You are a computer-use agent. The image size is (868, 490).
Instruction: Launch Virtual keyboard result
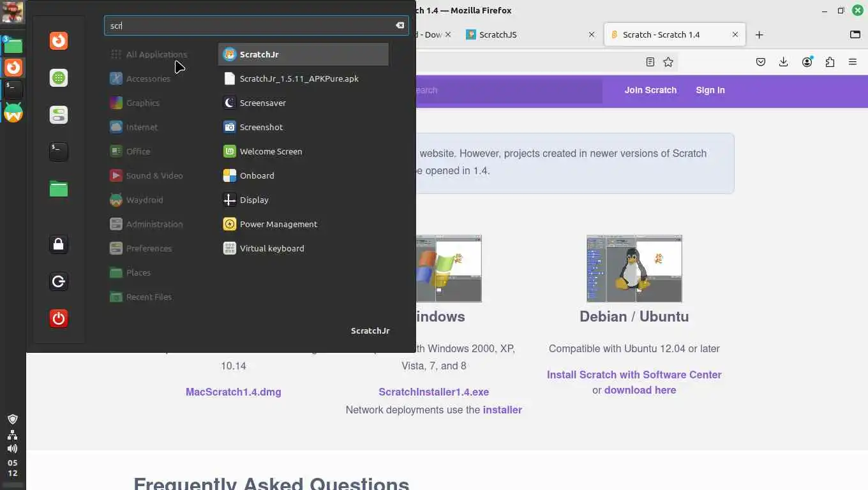coord(303,248)
